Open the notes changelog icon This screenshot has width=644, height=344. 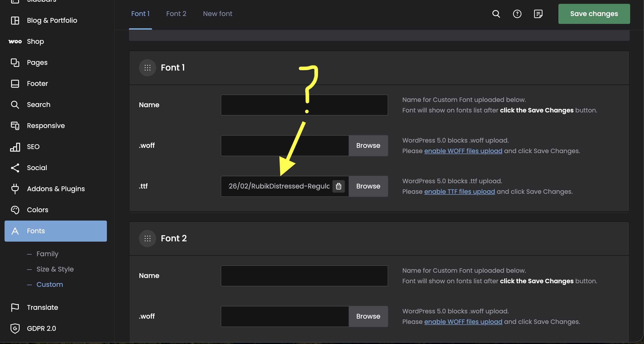click(538, 14)
